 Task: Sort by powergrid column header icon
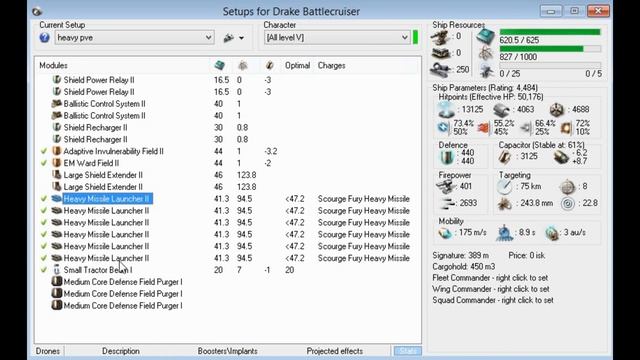click(x=242, y=65)
